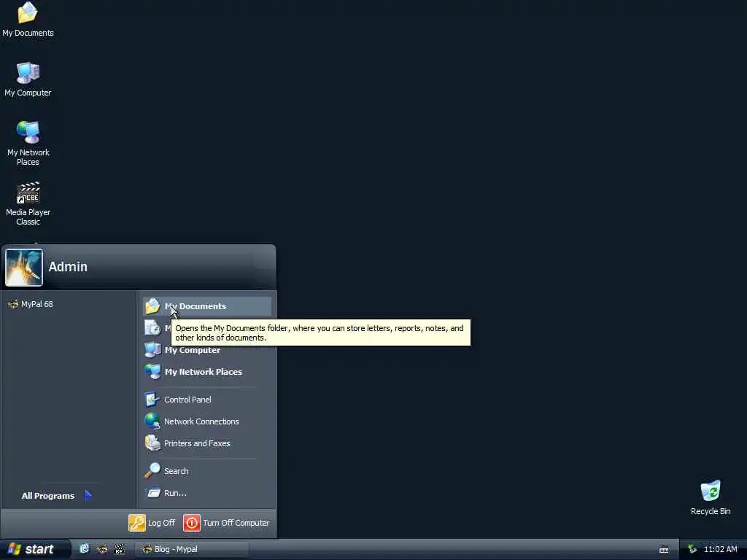Open the Run... dialog entry
The image size is (747, 560).
point(207,493)
